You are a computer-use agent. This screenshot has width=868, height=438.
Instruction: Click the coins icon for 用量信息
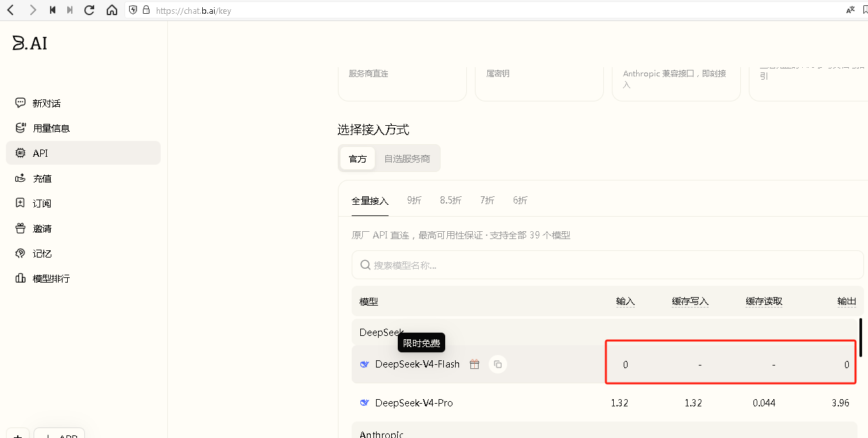[20, 128]
